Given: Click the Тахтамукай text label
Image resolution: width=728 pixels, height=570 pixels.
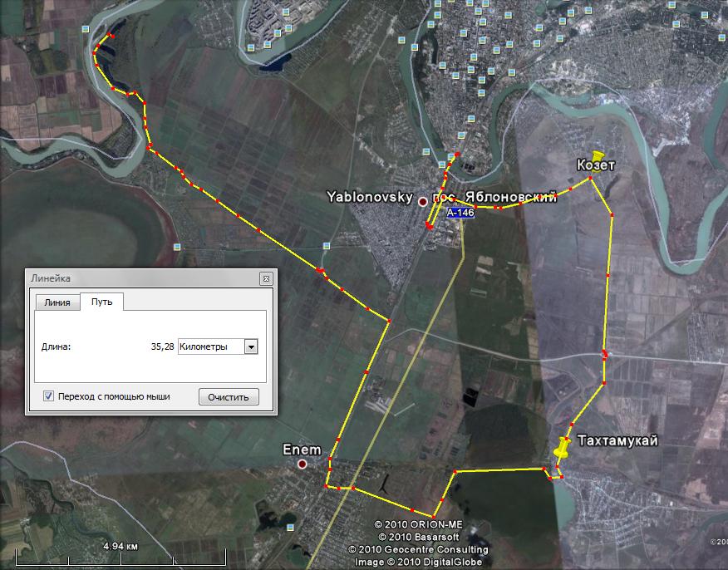Looking at the screenshot, I should (617, 440).
